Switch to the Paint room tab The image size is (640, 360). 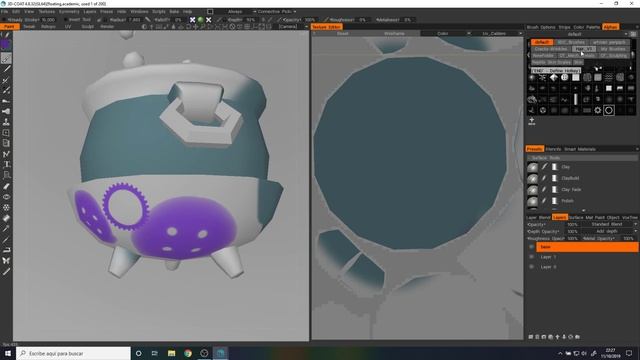(x=9, y=27)
